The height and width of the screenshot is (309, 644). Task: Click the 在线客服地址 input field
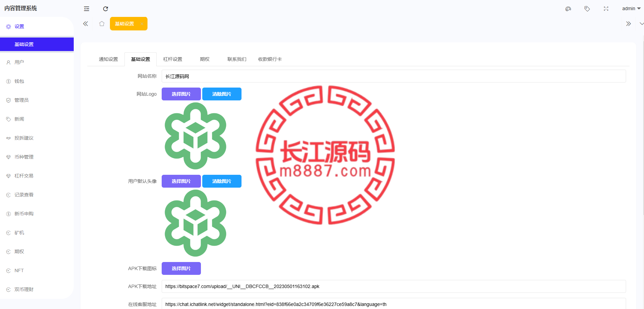tap(394, 304)
